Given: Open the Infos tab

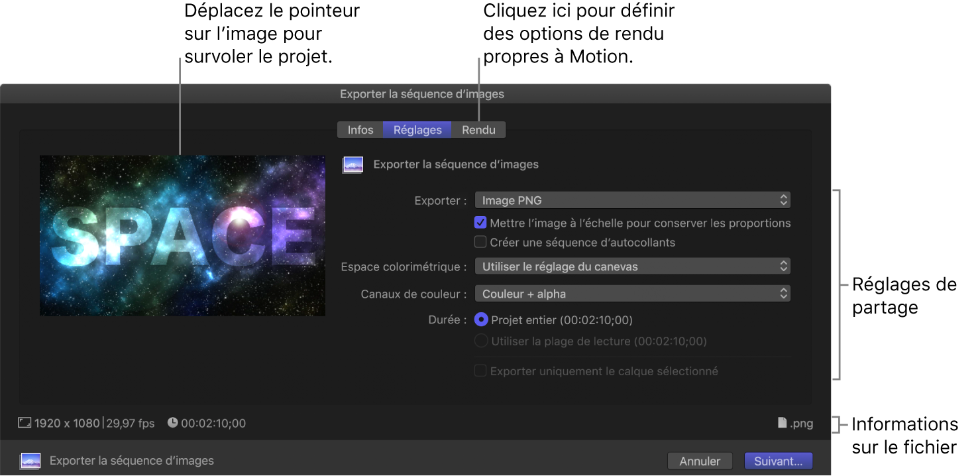Looking at the screenshot, I should pyautogui.click(x=360, y=129).
